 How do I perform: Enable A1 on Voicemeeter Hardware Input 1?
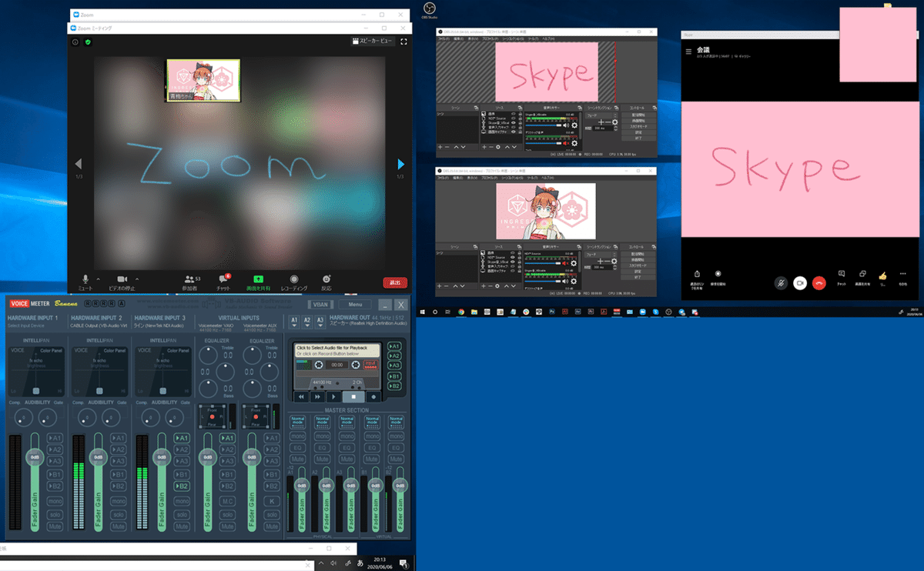(x=54, y=438)
